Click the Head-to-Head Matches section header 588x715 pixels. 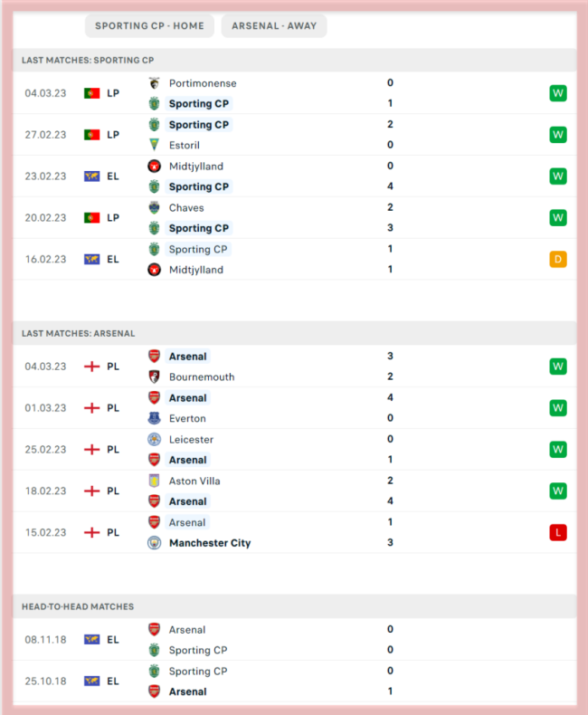(x=78, y=606)
